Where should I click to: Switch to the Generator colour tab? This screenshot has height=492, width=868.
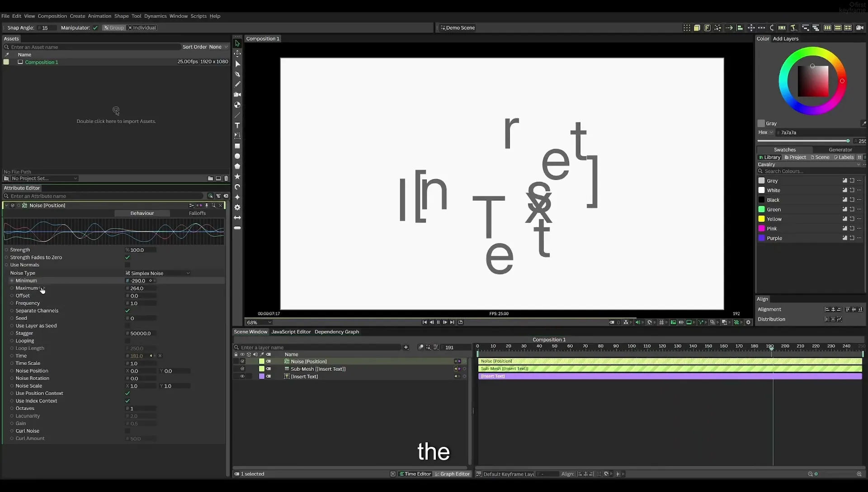tap(840, 150)
